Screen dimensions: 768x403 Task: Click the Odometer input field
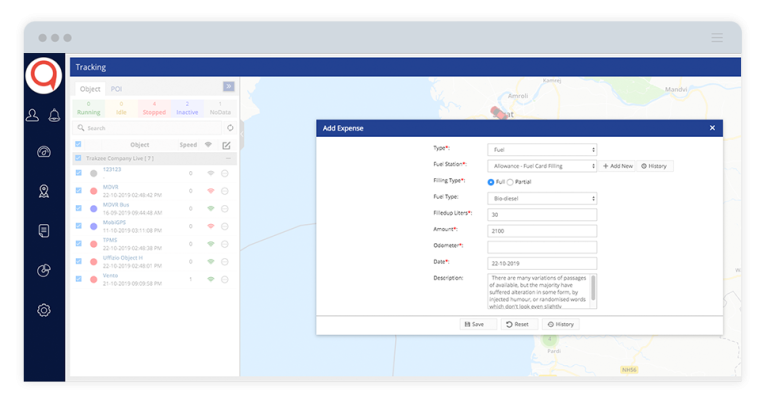[x=541, y=246]
